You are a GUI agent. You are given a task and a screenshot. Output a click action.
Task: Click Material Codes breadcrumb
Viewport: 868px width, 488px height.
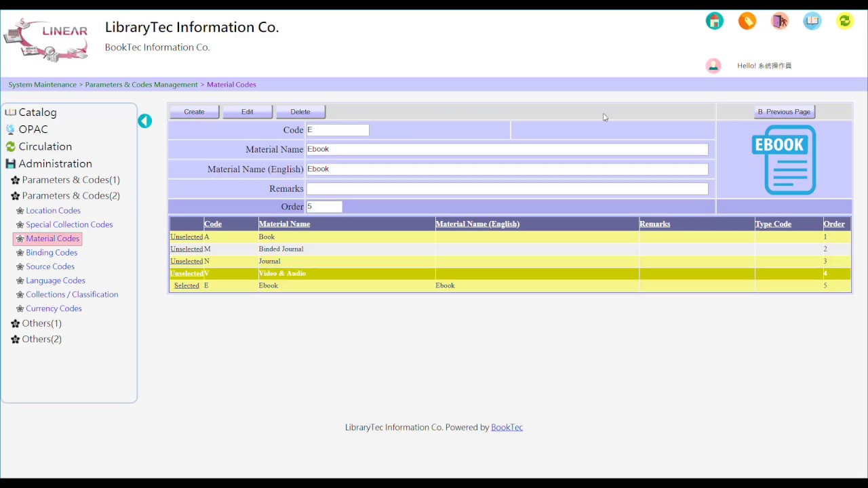pos(231,85)
